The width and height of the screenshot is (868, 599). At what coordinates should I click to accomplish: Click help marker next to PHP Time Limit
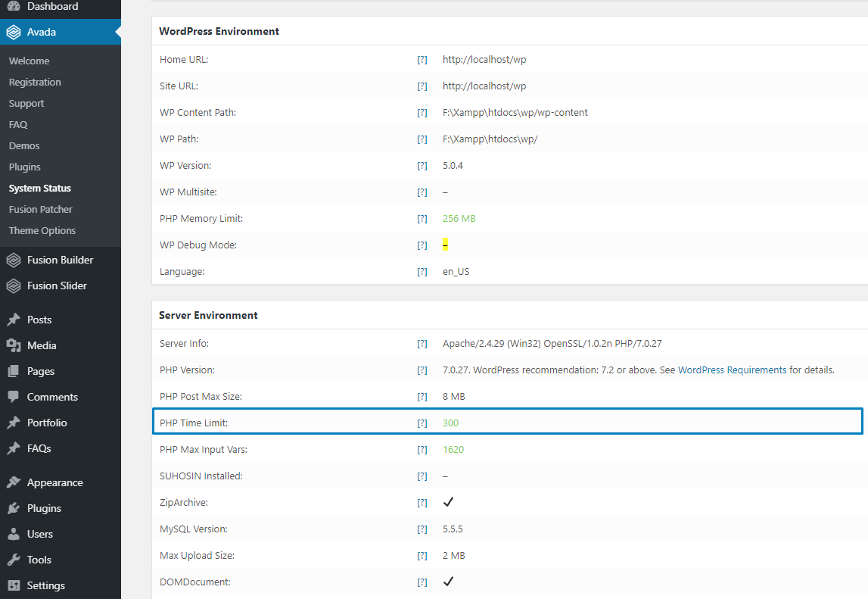(422, 423)
